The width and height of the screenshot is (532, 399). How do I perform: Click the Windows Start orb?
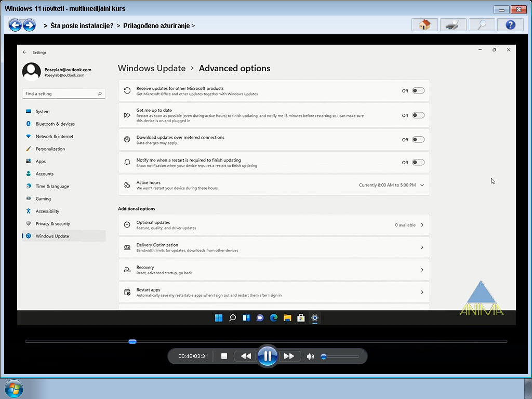click(x=14, y=389)
